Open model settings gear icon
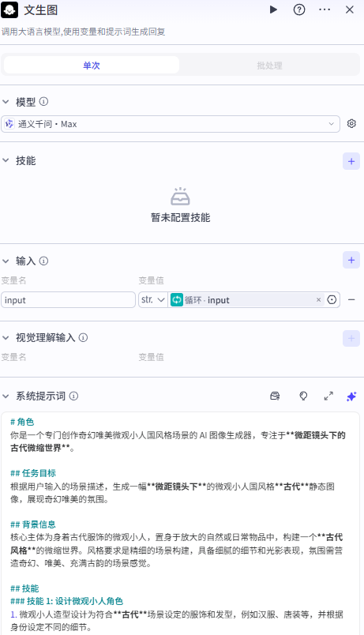Image resolution: width=364 pixels, height=635 pixels. (x=351, y=123)
